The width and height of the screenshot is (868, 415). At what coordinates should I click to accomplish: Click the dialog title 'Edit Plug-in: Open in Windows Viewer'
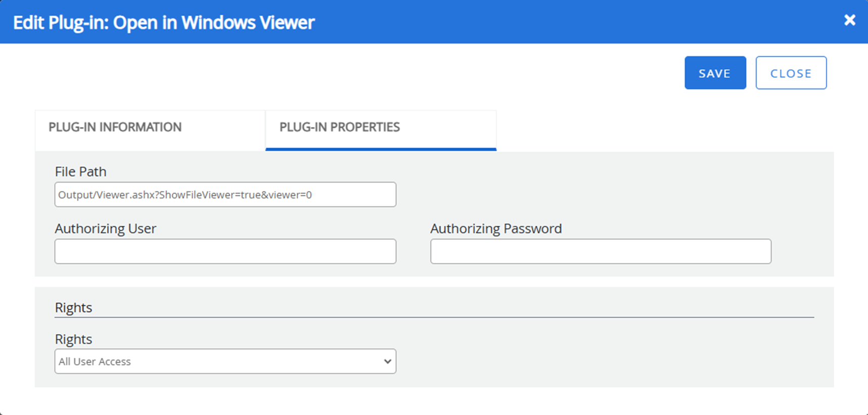pos(164,23)
